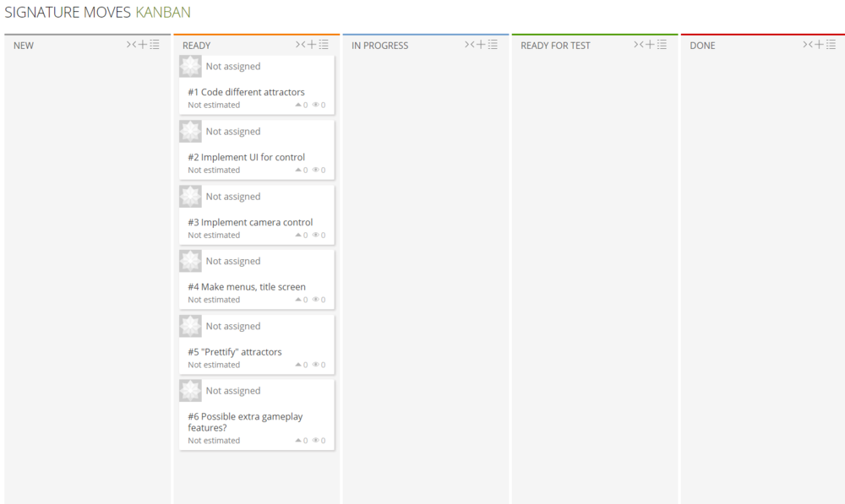
Task: Click votes icon on card #5
Action: tap(298, 366)
